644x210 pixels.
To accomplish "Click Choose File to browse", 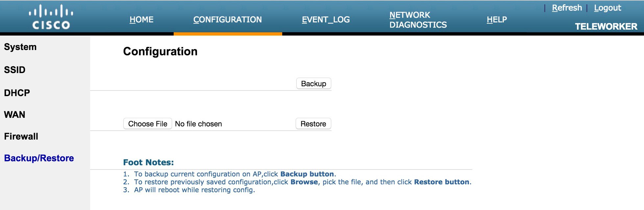I will 148,124.
